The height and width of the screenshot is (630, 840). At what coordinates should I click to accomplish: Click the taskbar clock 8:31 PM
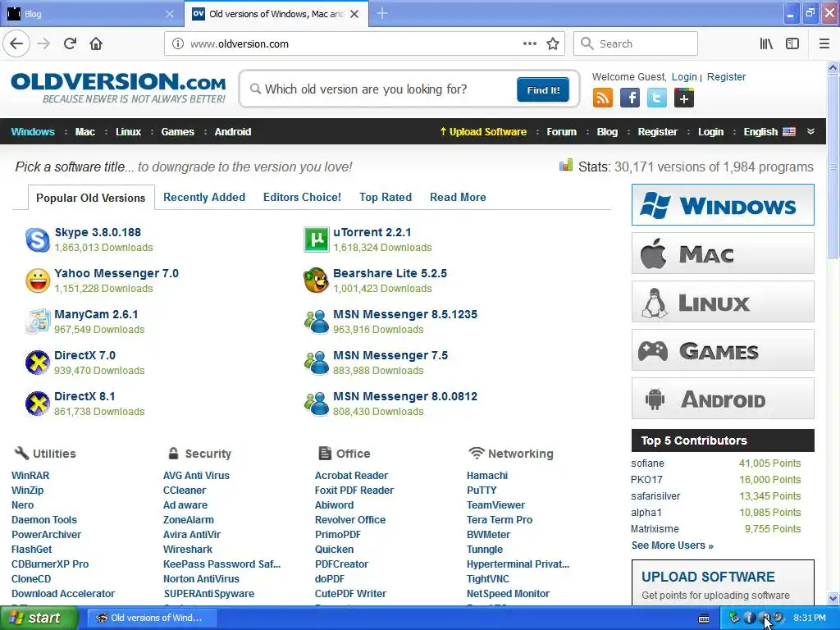[x=810, y=619]
